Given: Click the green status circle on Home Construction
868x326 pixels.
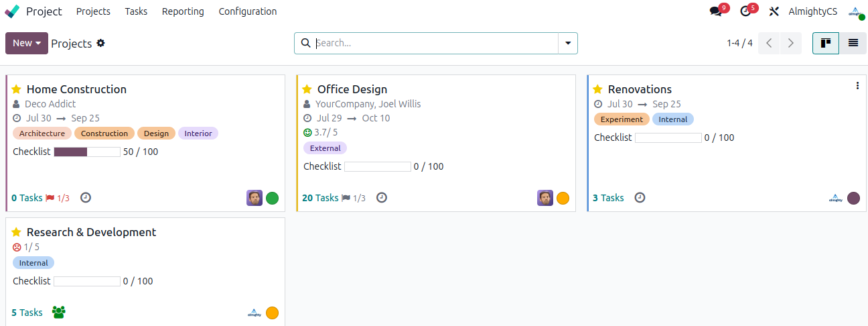Looking at the screenshot, I should click(272, 198).
